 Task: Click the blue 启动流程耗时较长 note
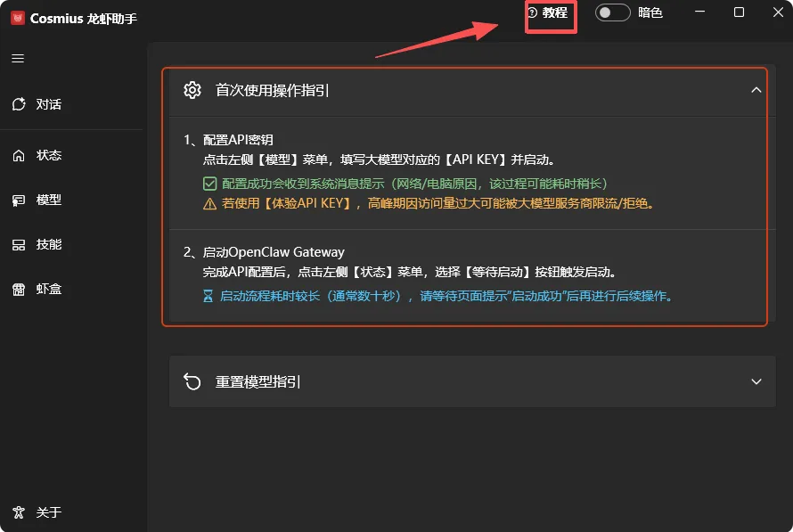pyautogui.click(x=447, y=296)
